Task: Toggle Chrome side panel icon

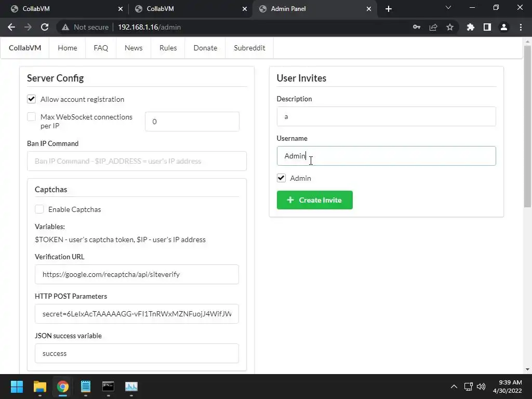Action: 487,27
